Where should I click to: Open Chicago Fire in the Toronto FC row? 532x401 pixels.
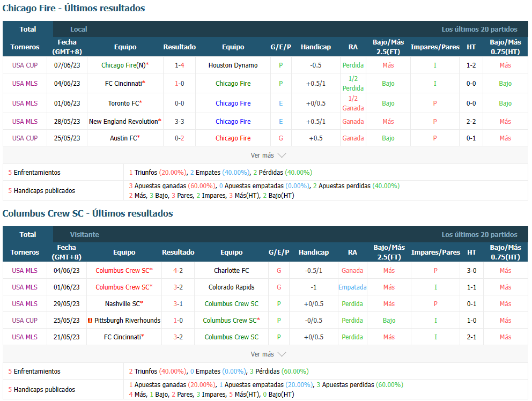233,103
